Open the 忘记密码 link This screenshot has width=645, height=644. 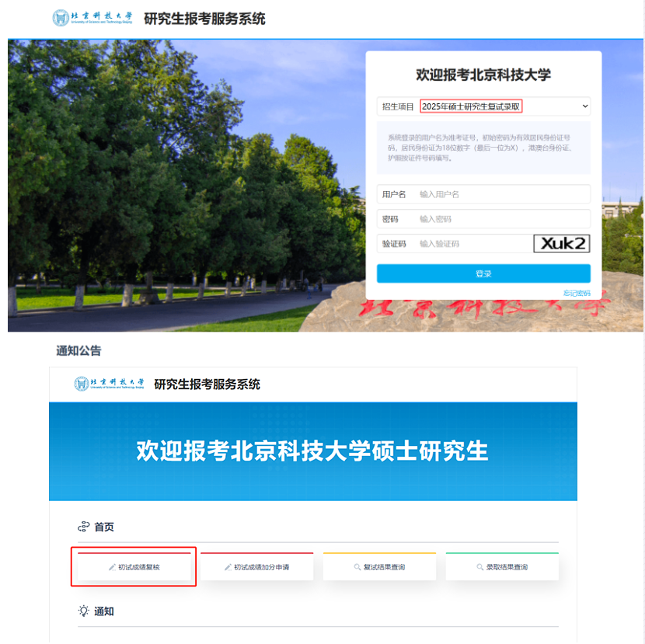click(577, 293)
